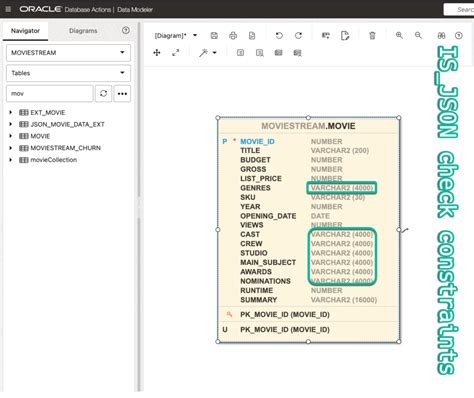Undo the last diagram change
Viewport: 474px width, 398px height.
pyautogui.click(x=279, y=35)
